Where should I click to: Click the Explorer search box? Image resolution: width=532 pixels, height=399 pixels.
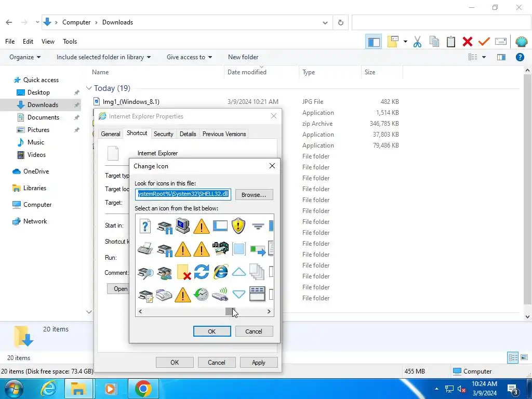point(441,22)
